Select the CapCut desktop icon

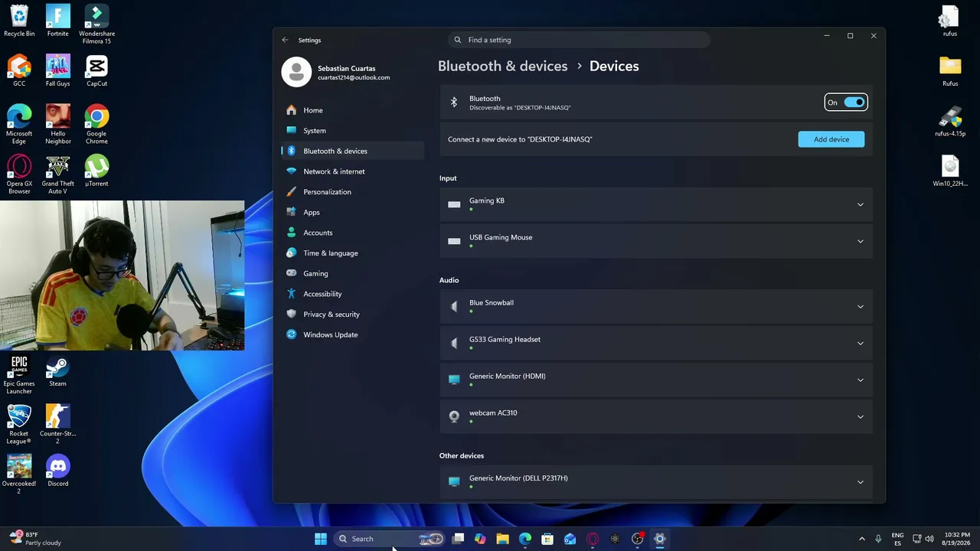click(96, 71)
